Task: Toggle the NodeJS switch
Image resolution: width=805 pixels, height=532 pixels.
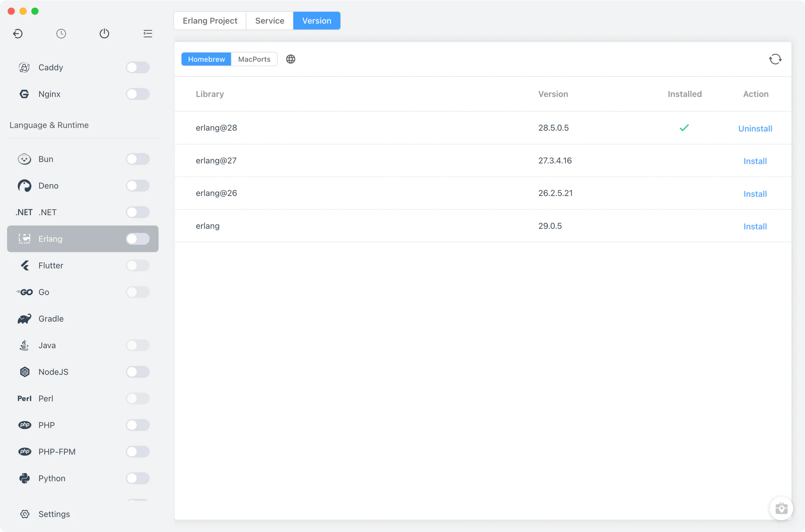Action: pos(138,372)
